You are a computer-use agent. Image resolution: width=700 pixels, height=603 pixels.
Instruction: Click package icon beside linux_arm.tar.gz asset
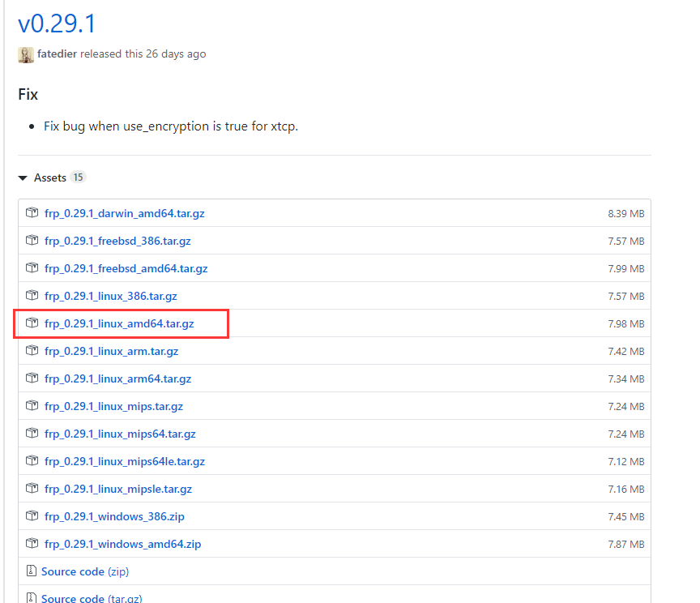[32, 351]
